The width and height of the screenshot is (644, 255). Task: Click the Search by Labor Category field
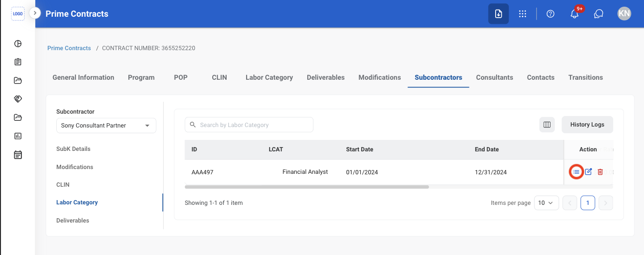[x=249, y=125]
